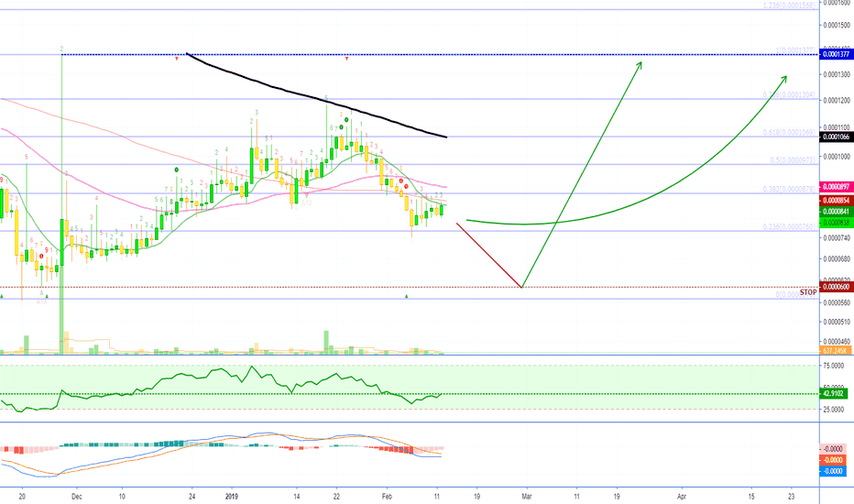Click the STOP text label
Viewport: 854px width, 504px height.
click(808, 292)
